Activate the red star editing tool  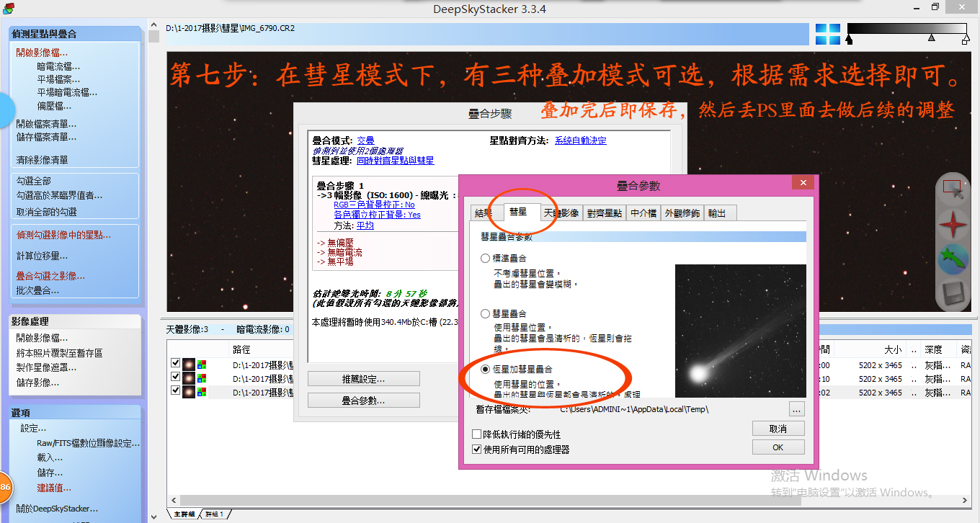[952, 225]
